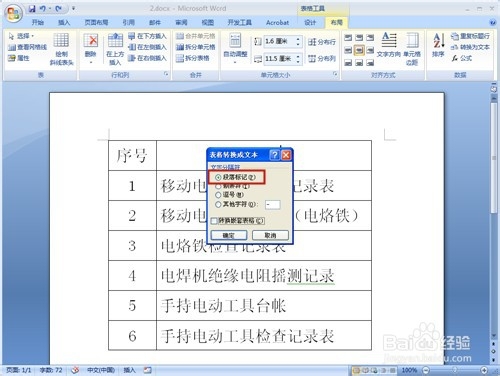The height and width of the screenshot is (376, 500).
Task: Switch to the Acrobat tab
Action: pyautogui.click(x=277, y=22)
